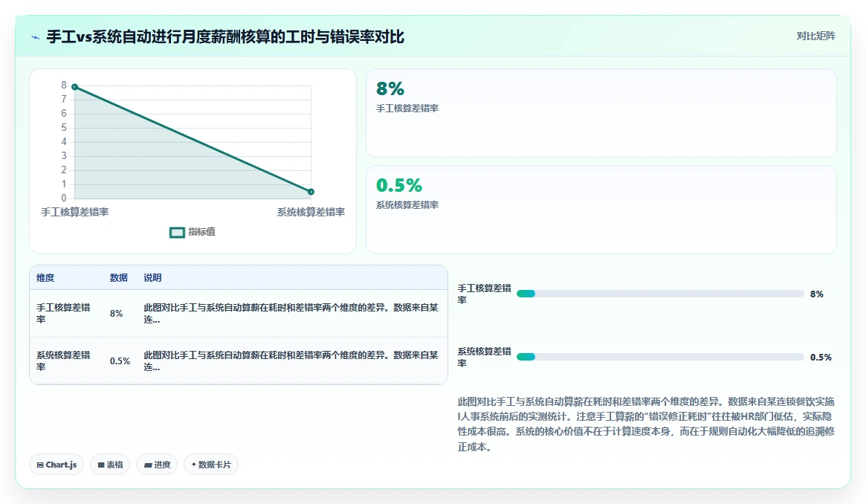Select the 8% data card

pos(601,113)
